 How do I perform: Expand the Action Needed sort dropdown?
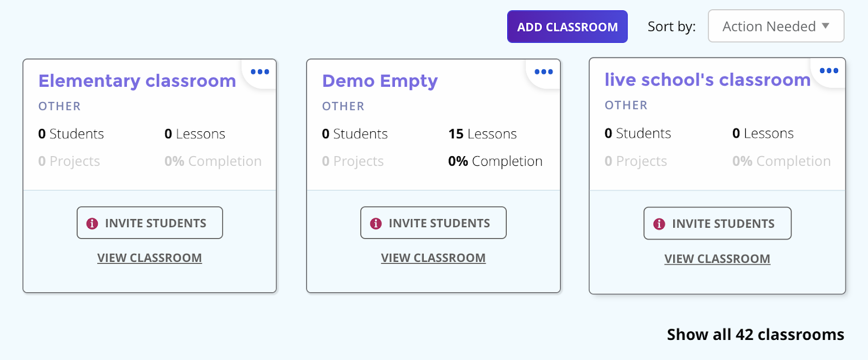pos(776,26)
